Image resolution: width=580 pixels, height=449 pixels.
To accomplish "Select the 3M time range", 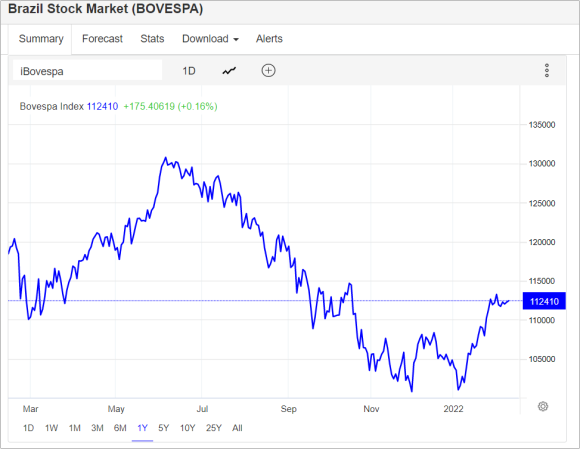I will point(97,428).
